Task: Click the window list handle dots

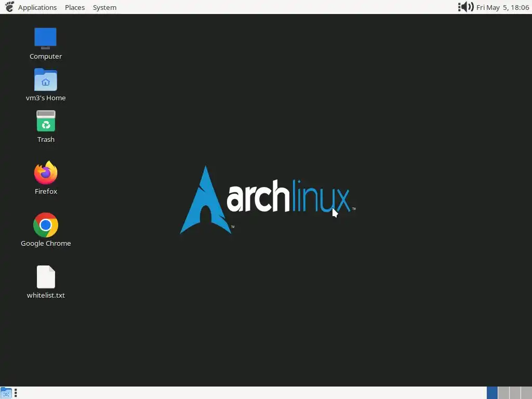Action: click(16, 393)
